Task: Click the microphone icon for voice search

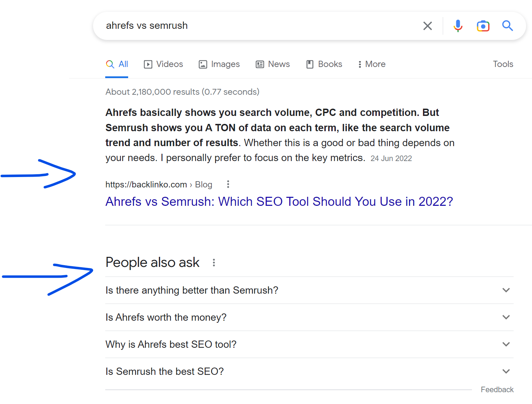Action: pyautogui.click(x=458, y=26)
